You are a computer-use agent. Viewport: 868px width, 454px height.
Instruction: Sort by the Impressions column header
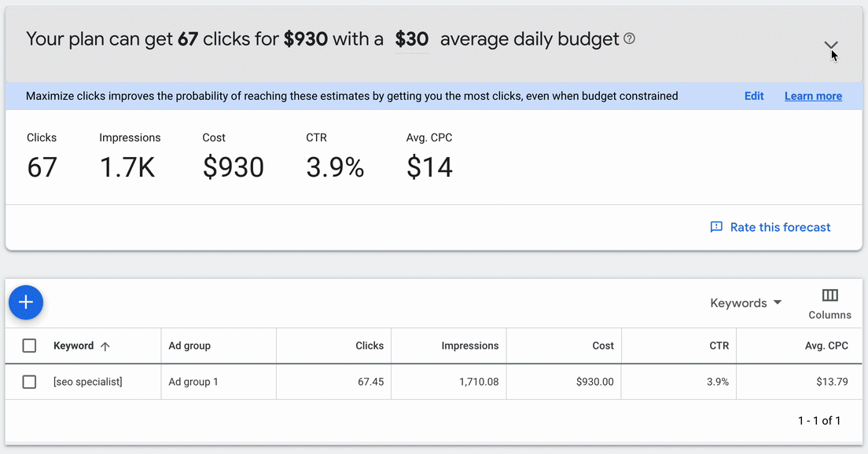[470, 346]
